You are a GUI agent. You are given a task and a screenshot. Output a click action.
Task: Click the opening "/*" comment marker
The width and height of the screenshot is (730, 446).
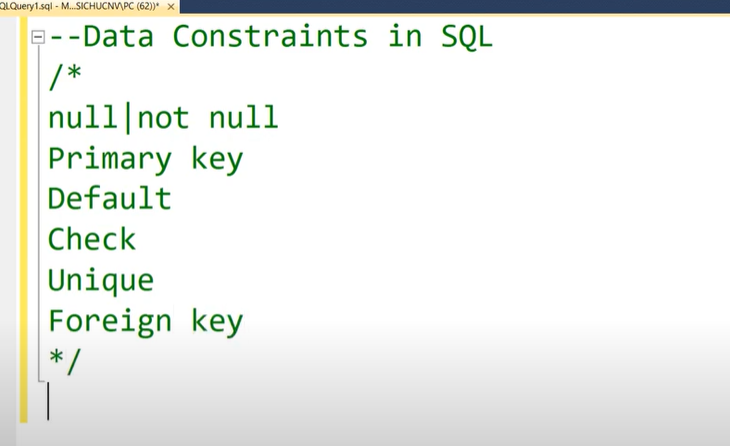click(x=64, y=78)
